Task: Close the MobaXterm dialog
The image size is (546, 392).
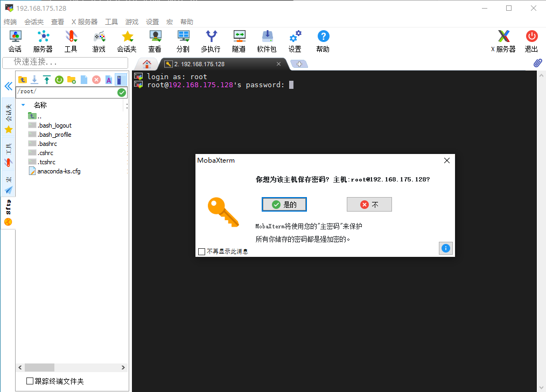Action: point(447,160)
